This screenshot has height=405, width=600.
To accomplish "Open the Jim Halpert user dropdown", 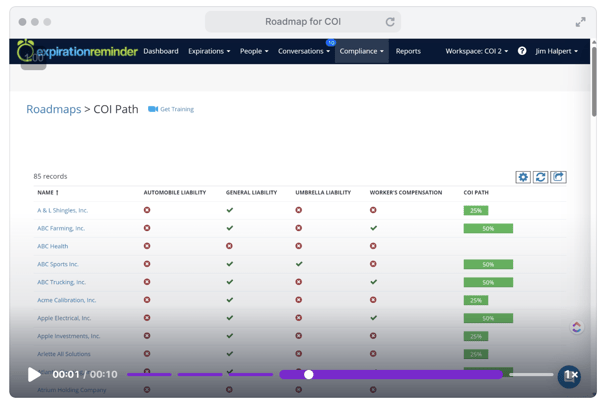I will coord(556,51).
